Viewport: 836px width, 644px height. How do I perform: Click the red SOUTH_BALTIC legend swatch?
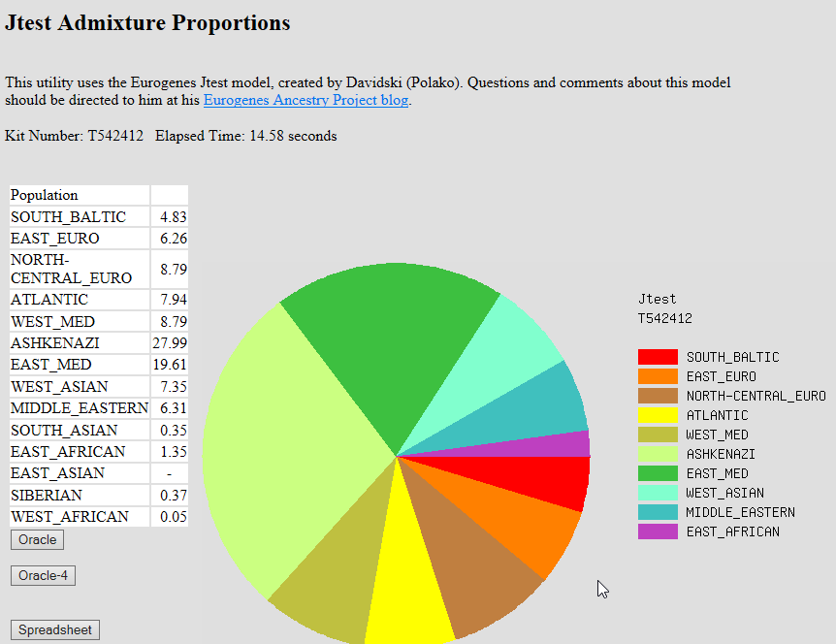657,357
